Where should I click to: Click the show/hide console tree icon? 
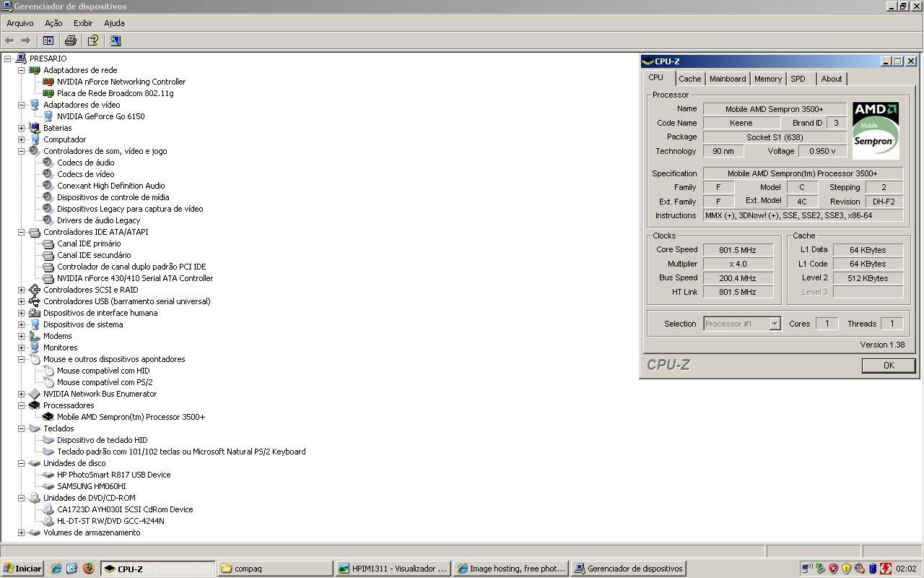(x=48, y=40)
